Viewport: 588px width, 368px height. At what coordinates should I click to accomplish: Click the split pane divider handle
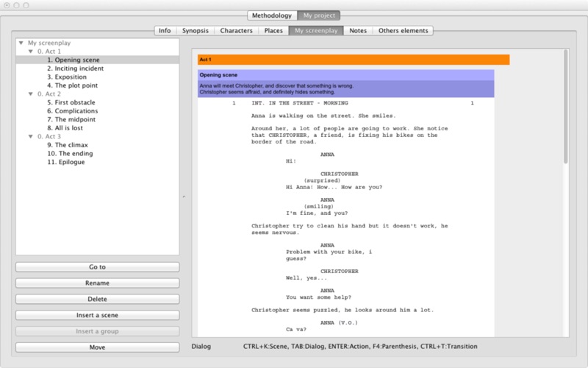(x=184, y=197)
